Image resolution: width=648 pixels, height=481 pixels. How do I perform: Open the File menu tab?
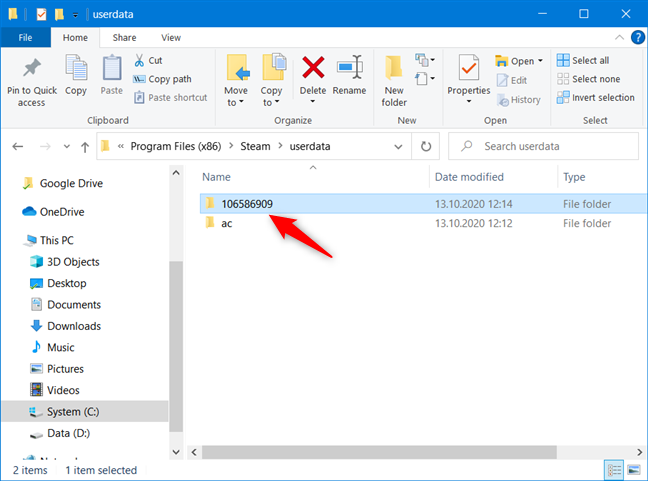26,37
